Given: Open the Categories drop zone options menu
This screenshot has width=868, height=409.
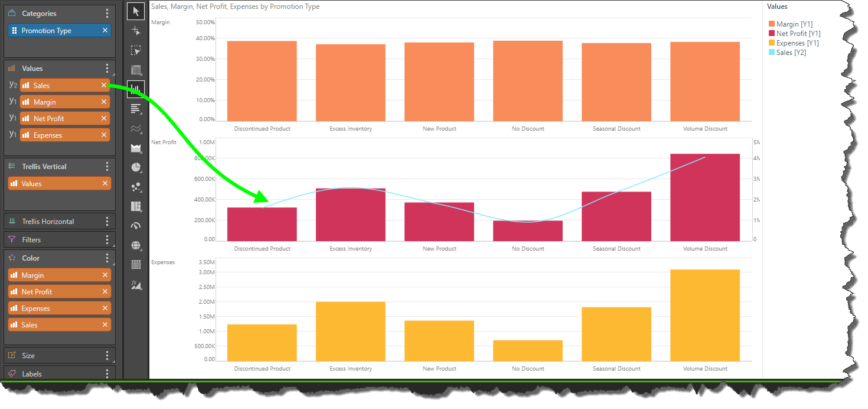Looking at the screenshot, I should pos(107,14).
